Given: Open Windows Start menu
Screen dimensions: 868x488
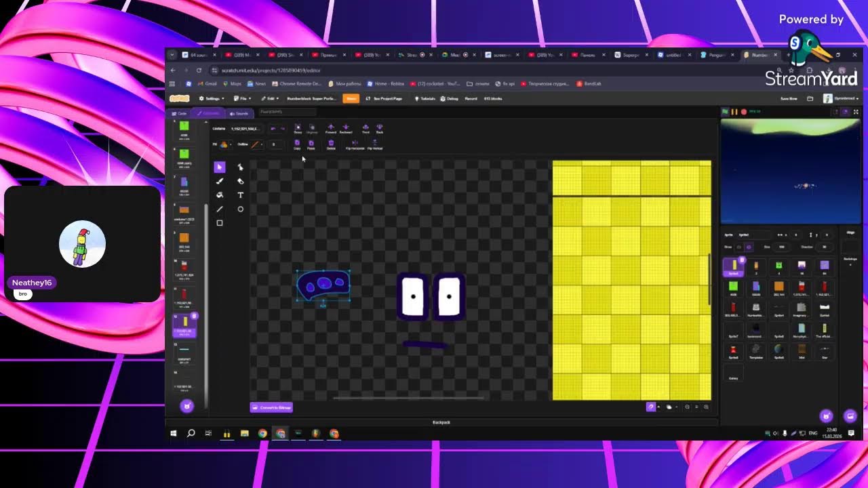Looking at the screenshot, I should point(174,433).
